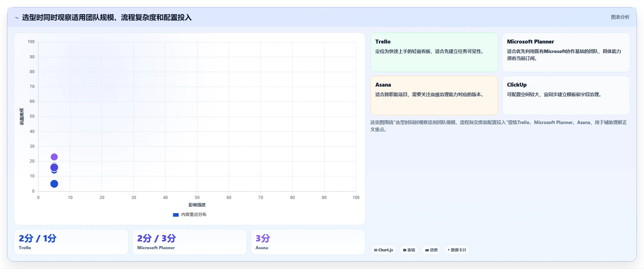Click the 2分 / 1分 Trello score card
This screenshot has height=269, width=644.
71,242
